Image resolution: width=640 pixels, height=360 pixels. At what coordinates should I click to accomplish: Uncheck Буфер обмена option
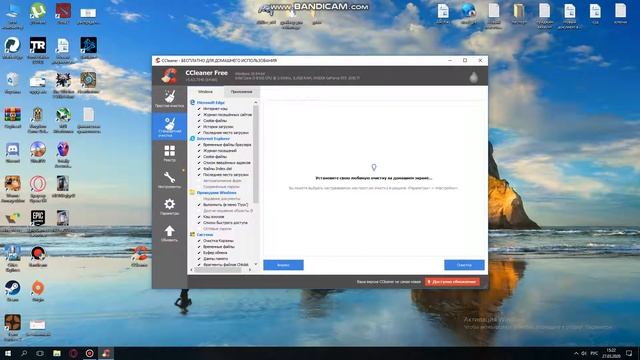(199, 253)
